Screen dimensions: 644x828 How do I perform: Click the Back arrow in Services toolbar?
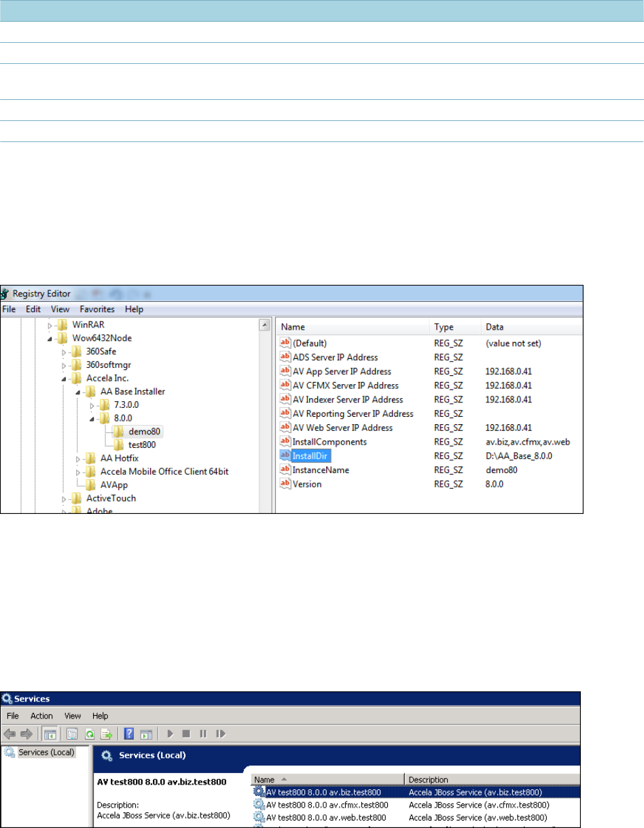tap(10, 734)
